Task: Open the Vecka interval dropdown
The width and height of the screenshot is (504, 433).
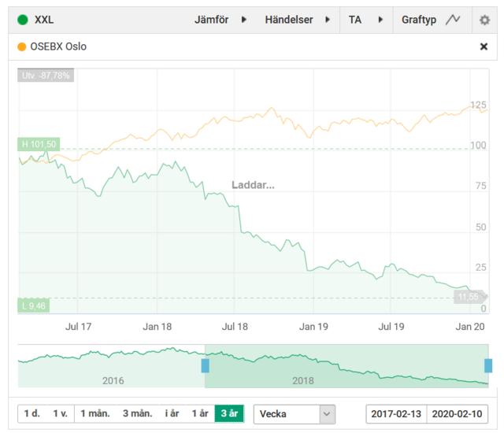Action: click(294, 413)
